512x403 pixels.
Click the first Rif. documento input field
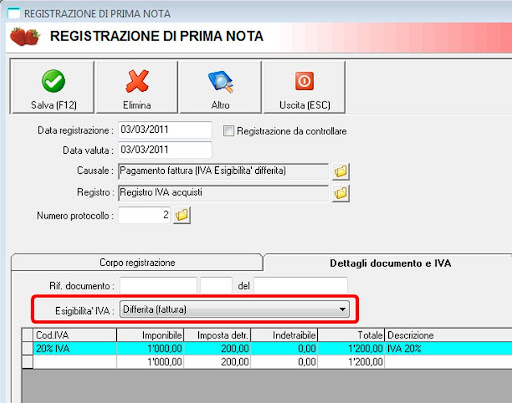click(158, 285)
